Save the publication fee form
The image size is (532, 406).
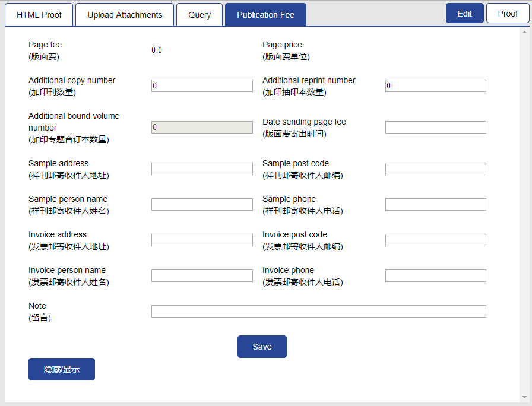click(262, 347)
